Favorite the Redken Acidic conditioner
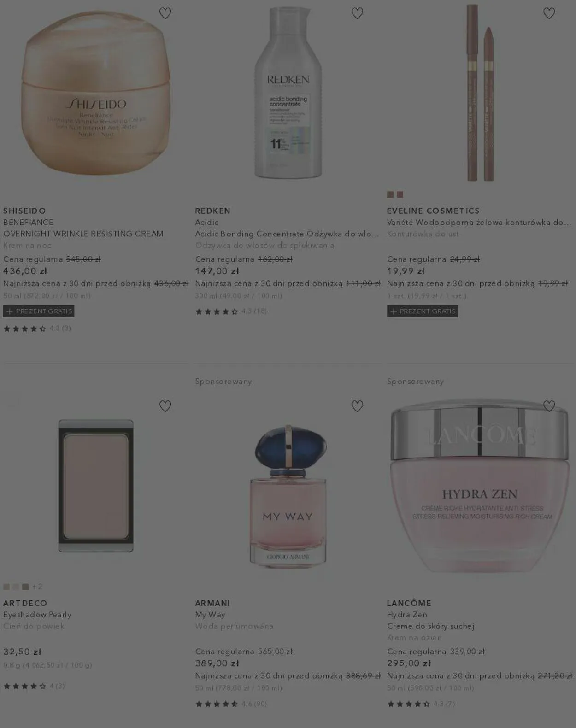The width and height of the screenshot is (576, 728). click(x=357, y=13)
